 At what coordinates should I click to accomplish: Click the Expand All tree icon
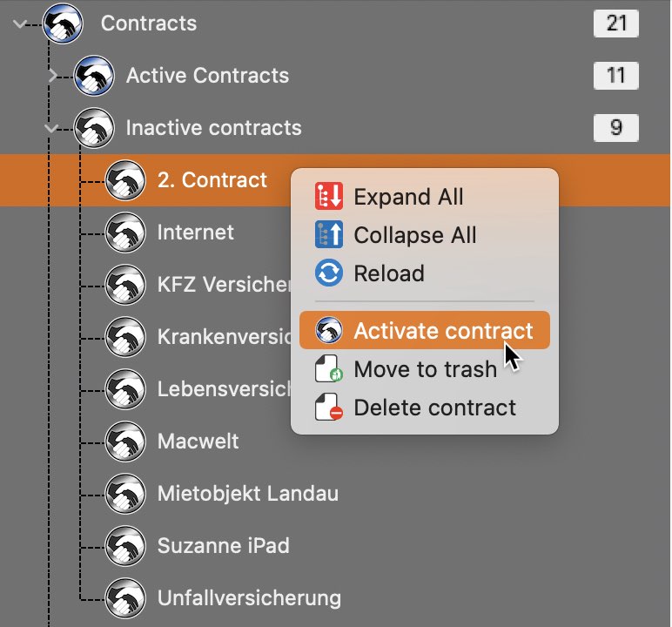[x=329, y=197]
